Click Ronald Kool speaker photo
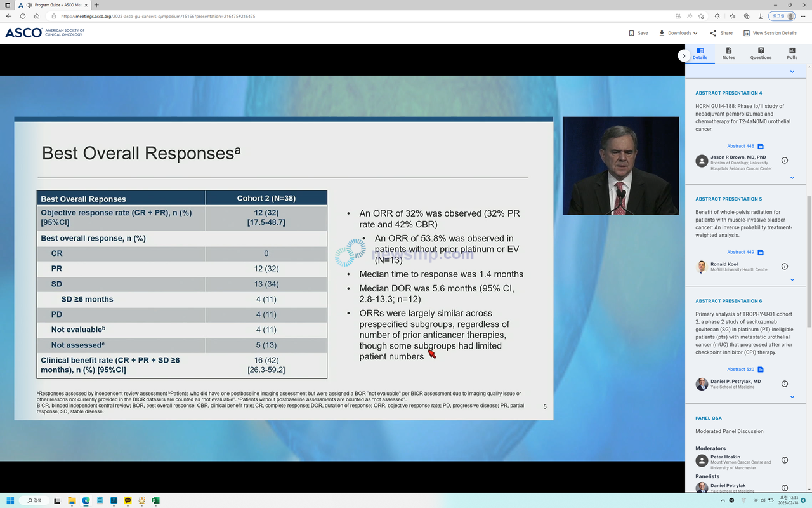812x508 pixels. tap(702, 267)
